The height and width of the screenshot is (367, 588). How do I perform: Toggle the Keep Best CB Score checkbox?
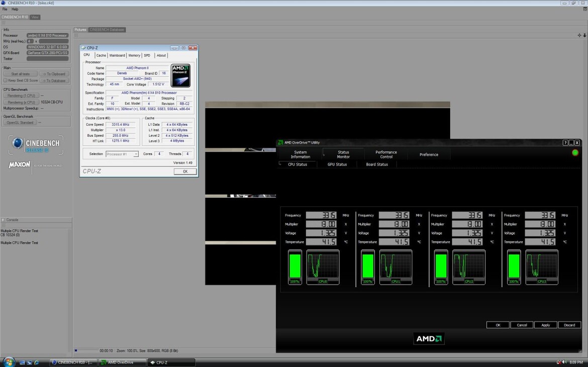5,80
